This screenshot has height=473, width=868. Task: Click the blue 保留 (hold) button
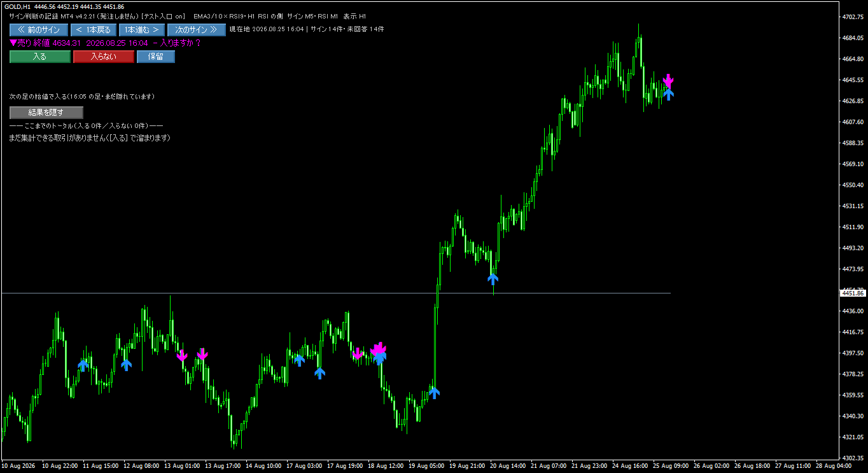point(156,57)
